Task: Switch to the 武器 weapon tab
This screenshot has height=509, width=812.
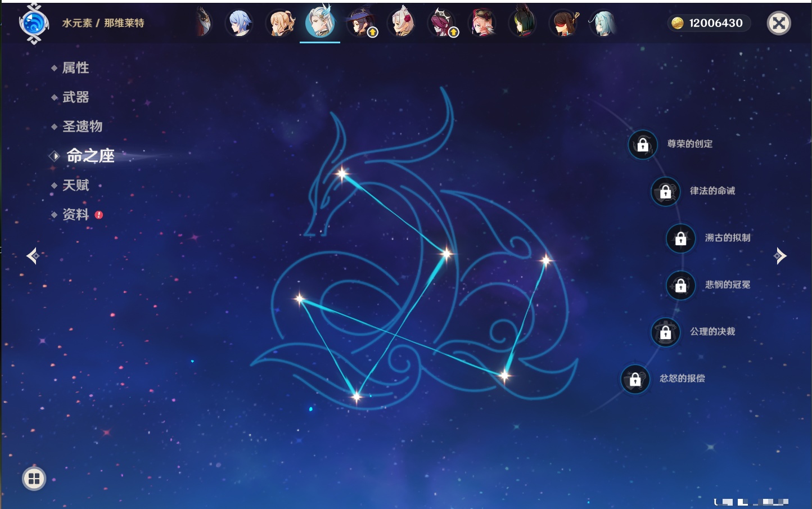Action: [75, 97]
